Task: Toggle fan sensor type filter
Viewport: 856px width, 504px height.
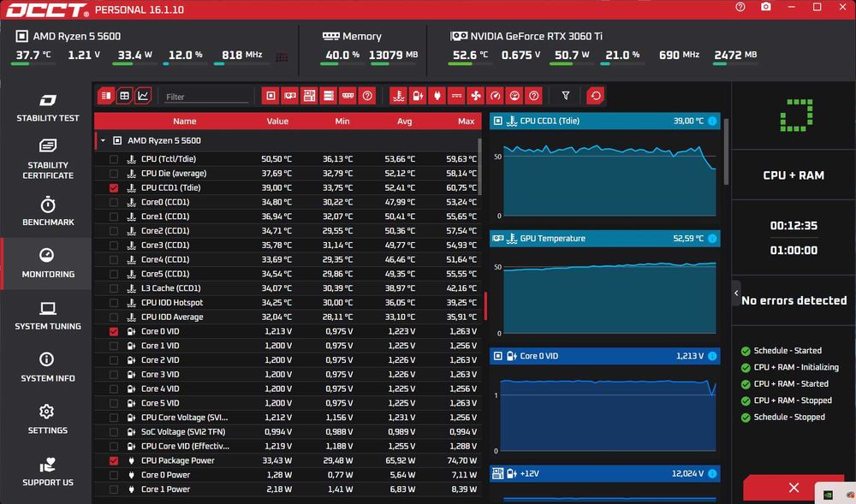Action: tap(476, 96)
